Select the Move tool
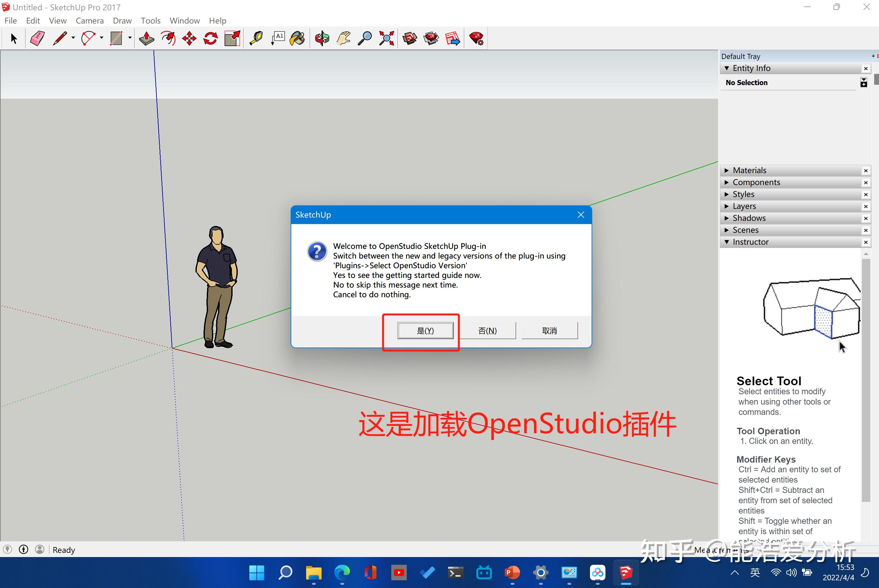The width and height of the screenshot is (879, 588). [189, 38]
